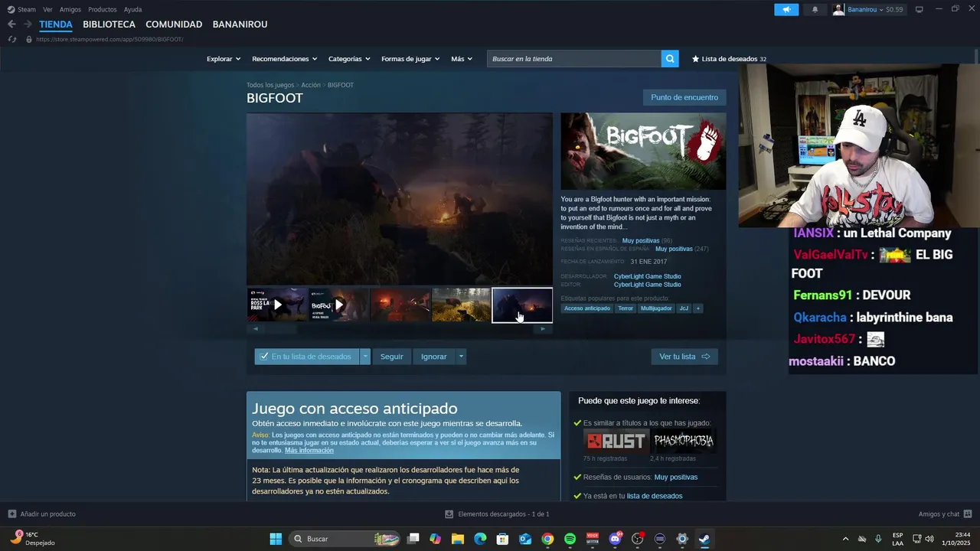Click the store search magnifier button
Viewport: 980px width, 551px height.
click(x=670, y=59)
